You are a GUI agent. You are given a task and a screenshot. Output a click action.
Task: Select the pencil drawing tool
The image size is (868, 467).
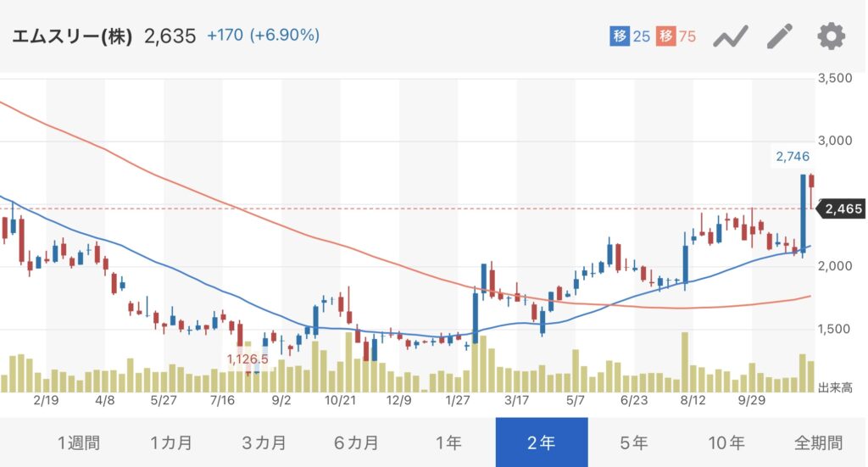pos(780,36)
